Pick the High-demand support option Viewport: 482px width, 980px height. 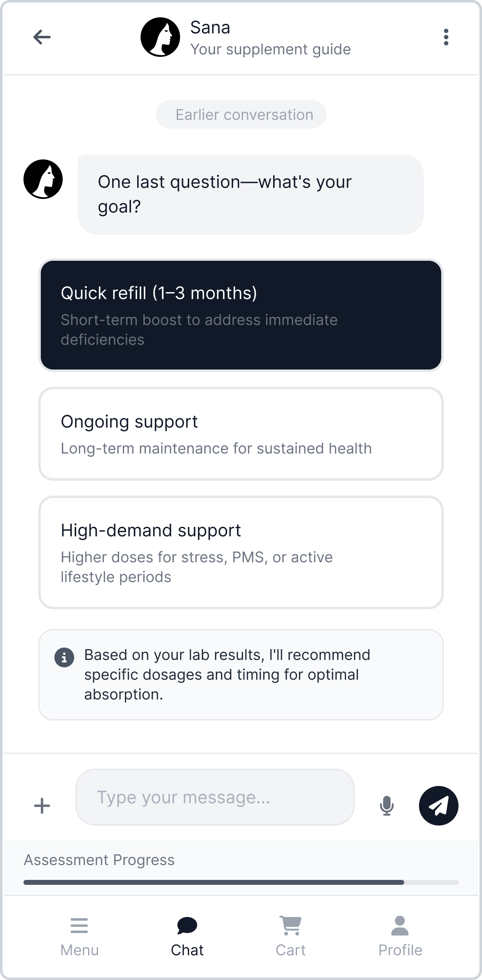tap(241, 552)
